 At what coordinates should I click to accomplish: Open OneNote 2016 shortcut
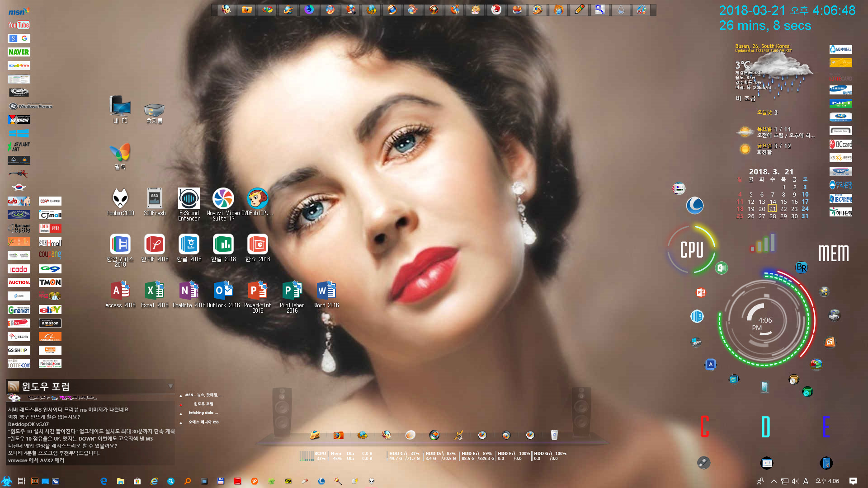click(x=189, y=294)
